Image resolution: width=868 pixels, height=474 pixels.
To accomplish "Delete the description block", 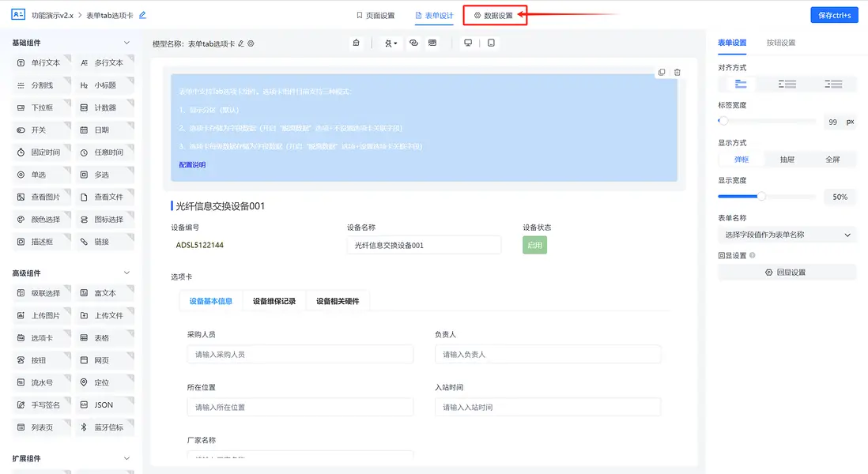I will [677, 73].
